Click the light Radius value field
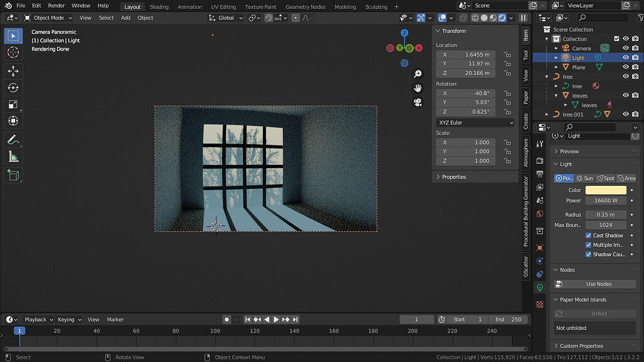The image size is (644, 362). tap(606, 215)
